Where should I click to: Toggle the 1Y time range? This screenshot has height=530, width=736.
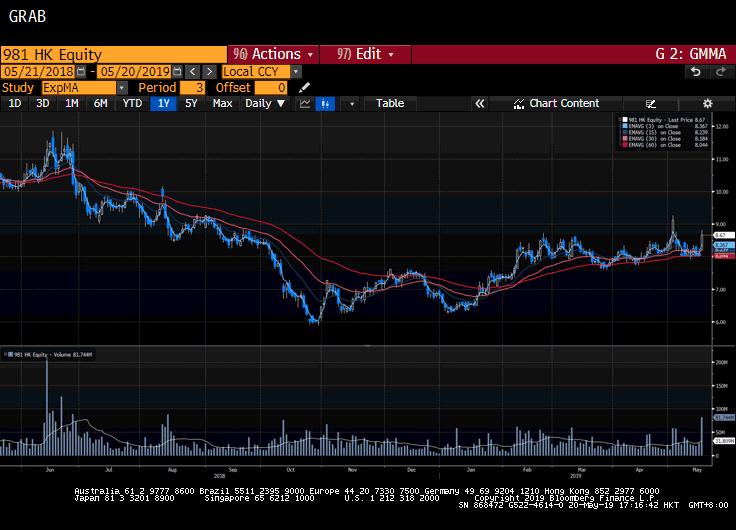click(163, 103)
